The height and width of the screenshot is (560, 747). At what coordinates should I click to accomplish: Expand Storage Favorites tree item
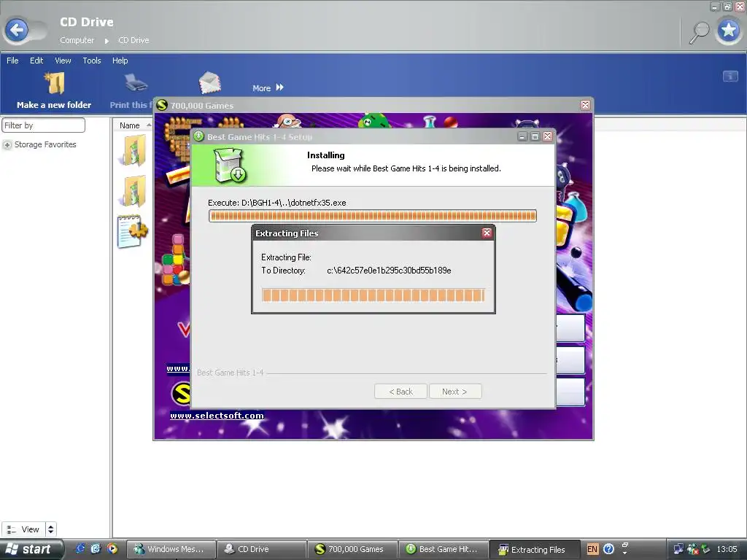click(7, 145)
